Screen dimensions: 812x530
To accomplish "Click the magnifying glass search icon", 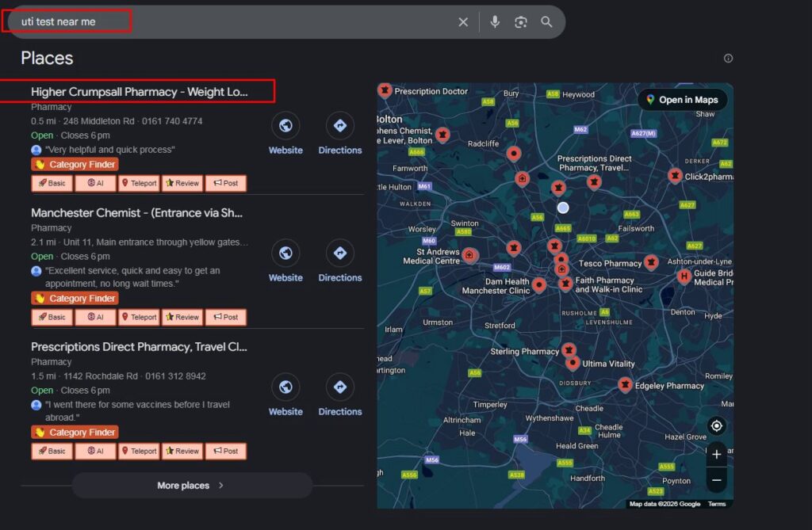I will (x=546, y=22).
